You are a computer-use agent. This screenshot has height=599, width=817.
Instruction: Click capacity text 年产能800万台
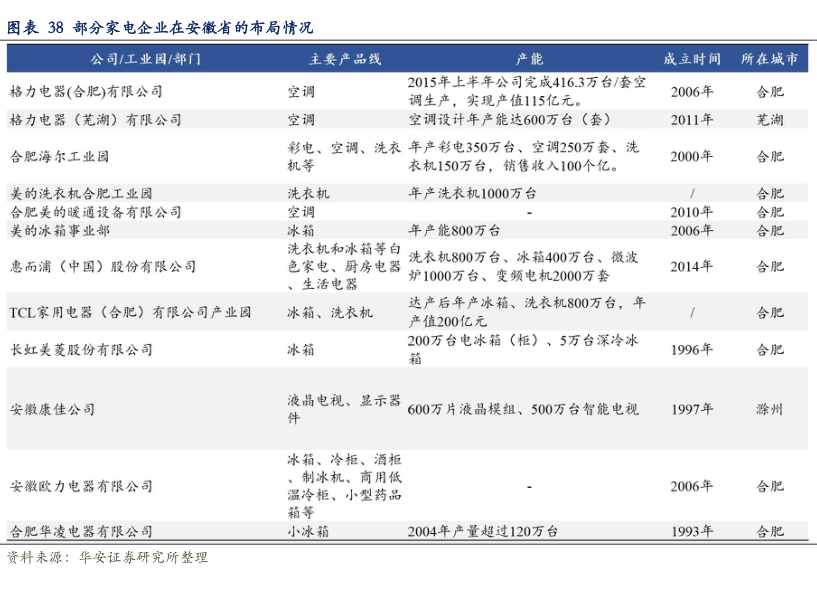tap(454, 230)
